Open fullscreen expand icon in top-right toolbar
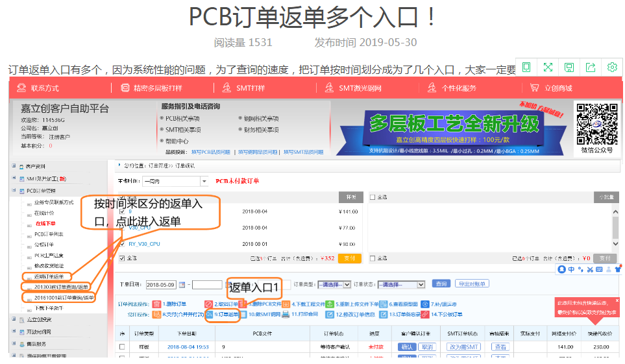 pos(548,67)
